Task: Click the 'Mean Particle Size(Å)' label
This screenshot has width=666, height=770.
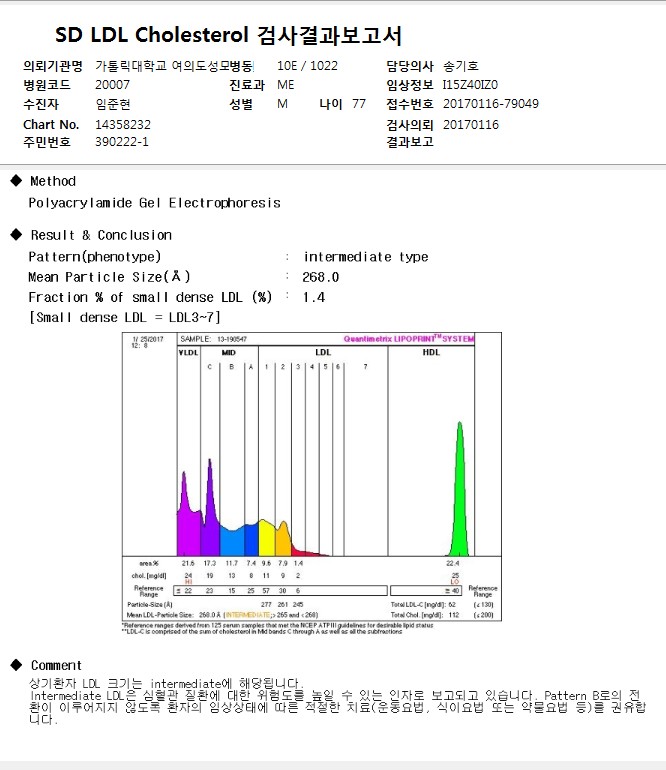Action: (x=109, y=277)
